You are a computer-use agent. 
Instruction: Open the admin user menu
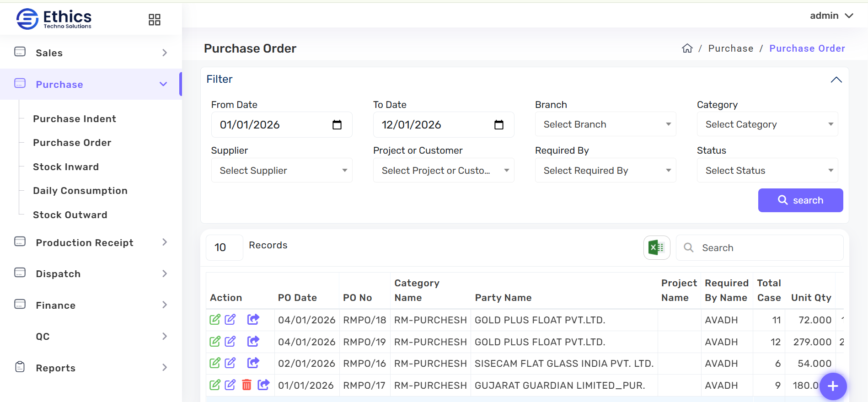(x=831, y=16)
